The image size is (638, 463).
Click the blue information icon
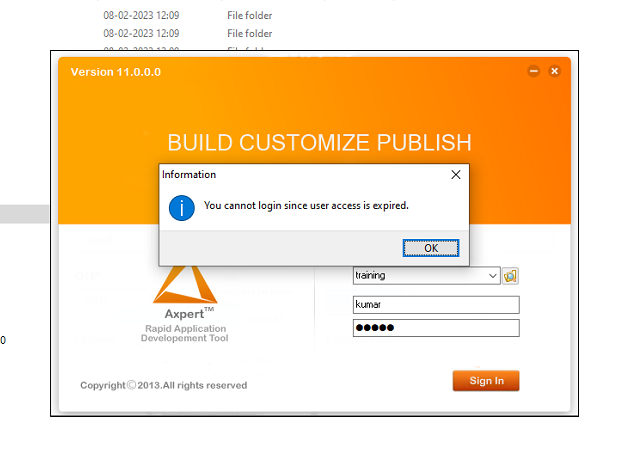pyautogui.click(x=181, y=208)
